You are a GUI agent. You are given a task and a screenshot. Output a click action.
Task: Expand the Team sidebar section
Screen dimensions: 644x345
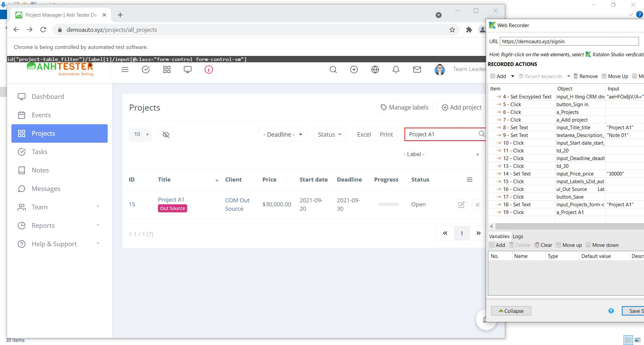98,207
